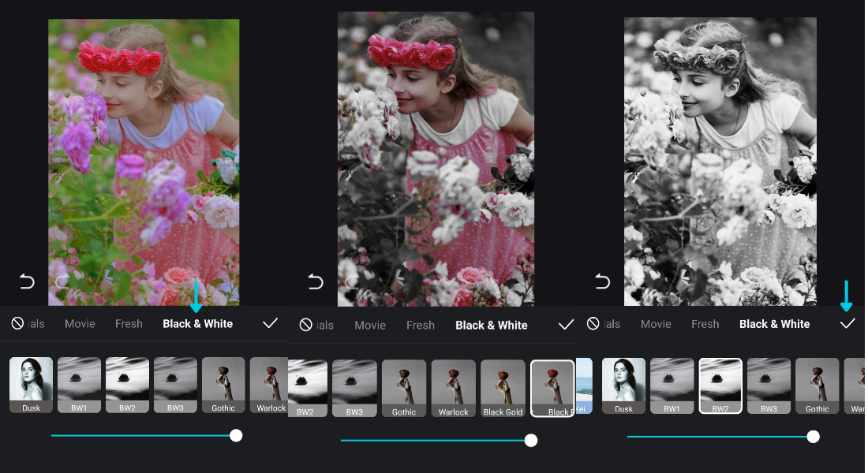868x473 pixels.
Task: Confirm with the right panel checkmark
Action: pyautogui.click(x=848, y=323)
